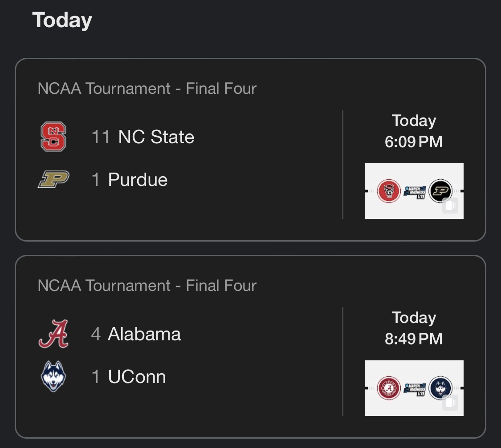
Task: Select the UConn team name
Action: [x=137, y=377]
